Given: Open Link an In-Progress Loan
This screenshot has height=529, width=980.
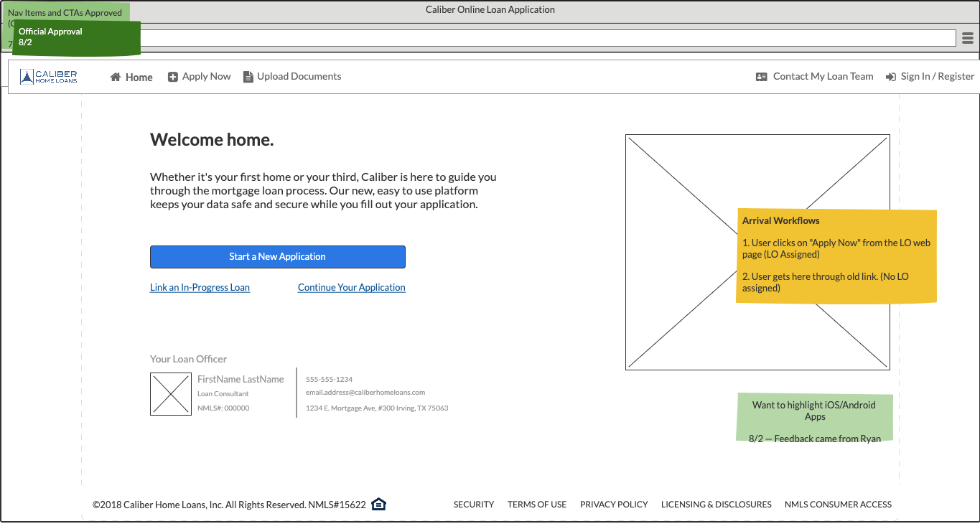Looking at the screenshot, I should (x=200, y=287).
